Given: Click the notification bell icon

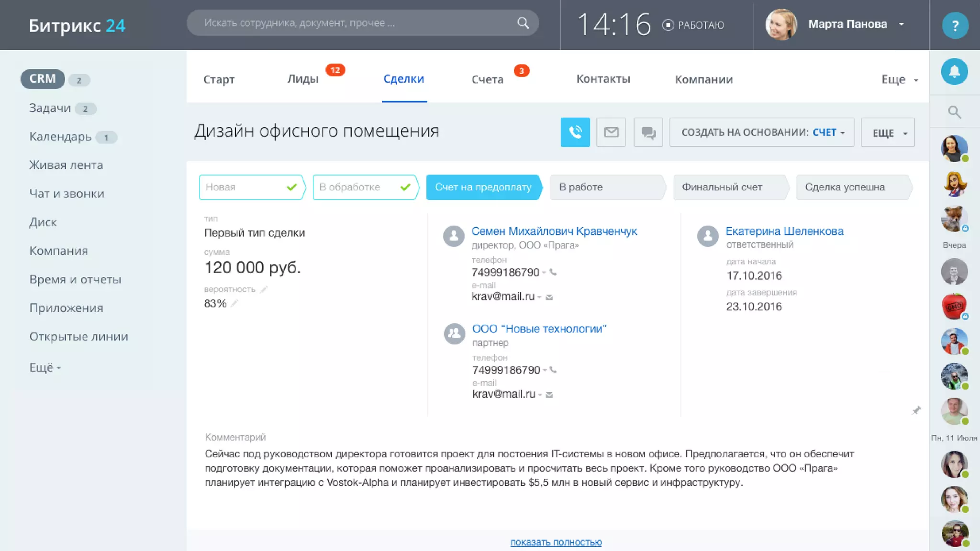Looking at the screenshot, I should (x=954, y=72).
